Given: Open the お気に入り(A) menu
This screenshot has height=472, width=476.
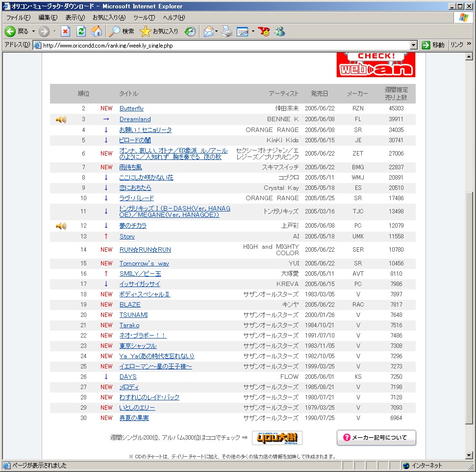Looking at the screenshot, I should pos(109,18).
